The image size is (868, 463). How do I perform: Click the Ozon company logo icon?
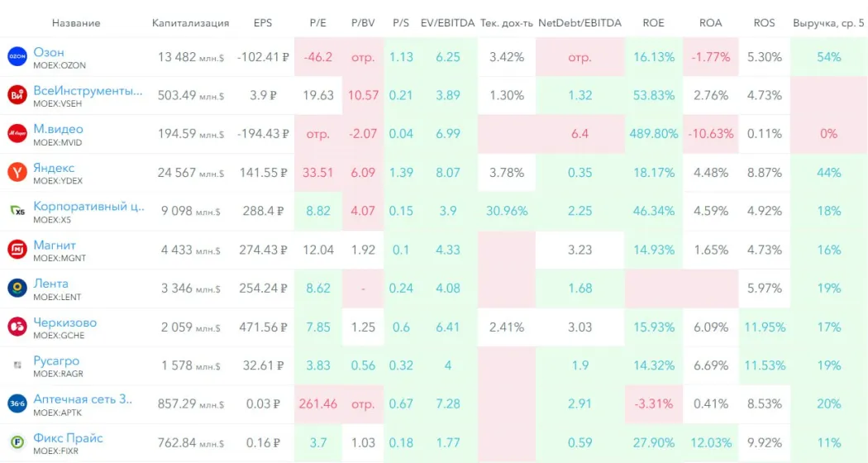pyautogui.click(x=17, y=57)
